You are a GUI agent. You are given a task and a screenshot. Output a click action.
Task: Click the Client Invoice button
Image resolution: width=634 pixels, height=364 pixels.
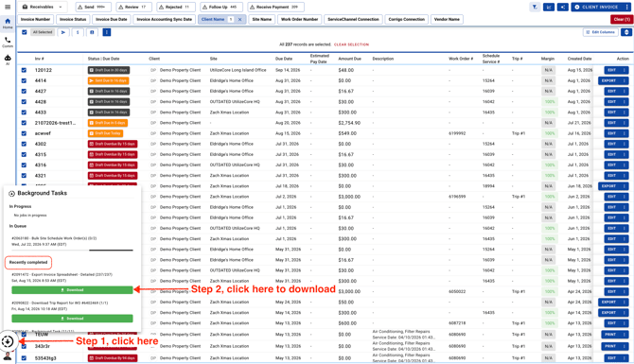point(597,7)
